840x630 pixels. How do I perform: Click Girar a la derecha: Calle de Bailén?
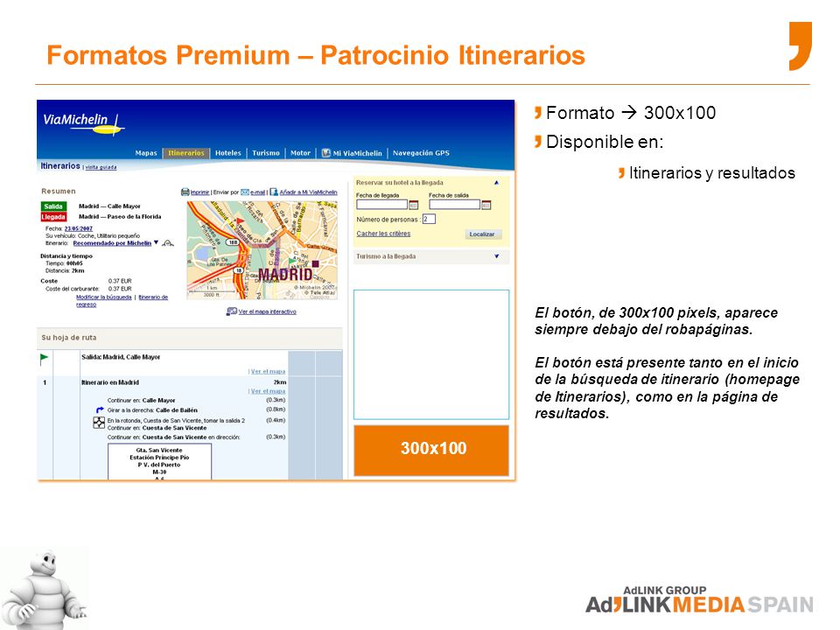(152, 410)
